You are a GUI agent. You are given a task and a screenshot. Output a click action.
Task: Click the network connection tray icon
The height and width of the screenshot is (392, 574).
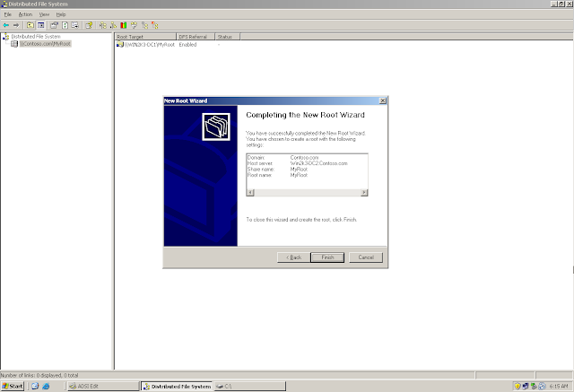[526, 386]
